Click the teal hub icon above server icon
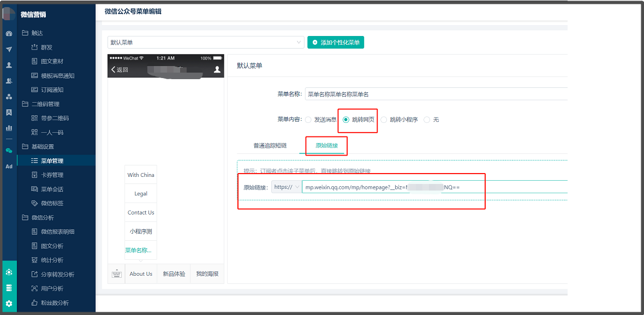Image resolution: width=644 pixels, height=315 pixels. click(x=9, y=272)
